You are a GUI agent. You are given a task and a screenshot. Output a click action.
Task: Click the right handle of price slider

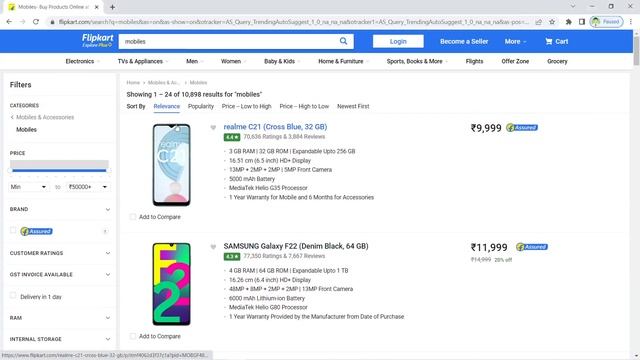point(109,170)
